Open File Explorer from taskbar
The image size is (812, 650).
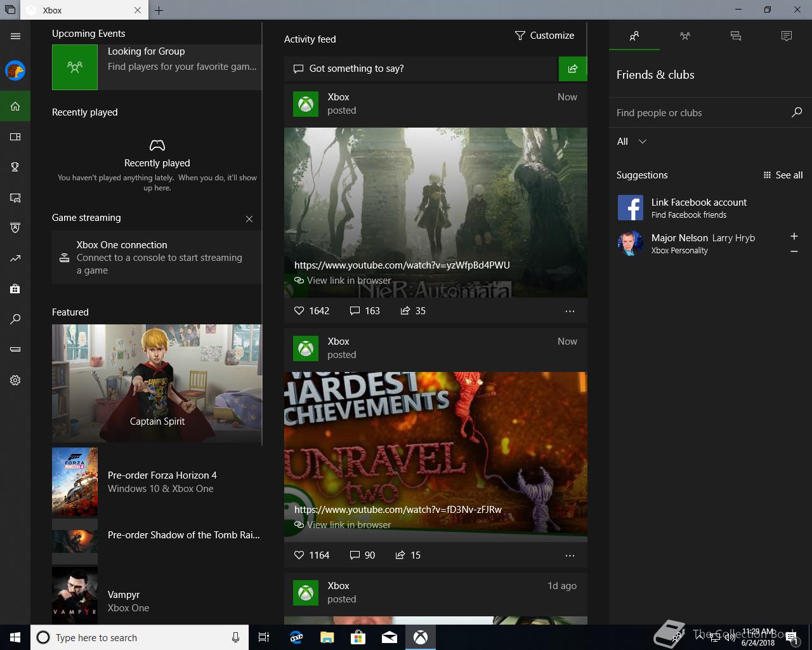(x=327, y=637)
